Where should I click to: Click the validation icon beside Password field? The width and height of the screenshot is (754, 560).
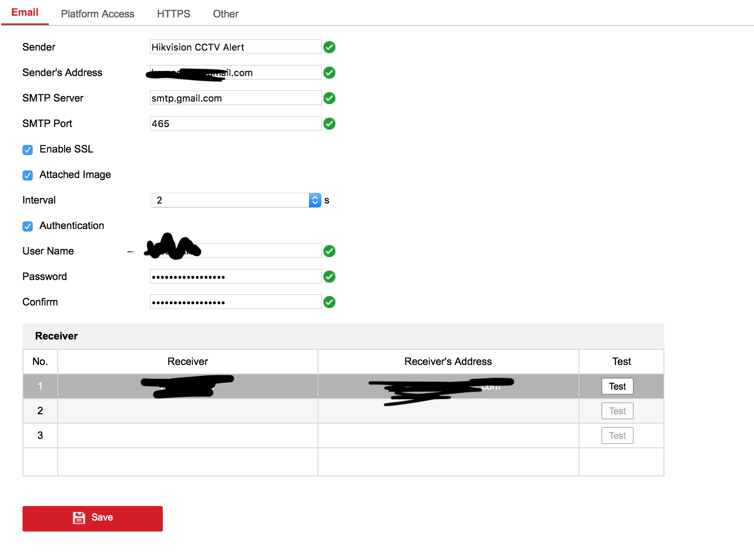pyautogui.click(x=329, y=277)
